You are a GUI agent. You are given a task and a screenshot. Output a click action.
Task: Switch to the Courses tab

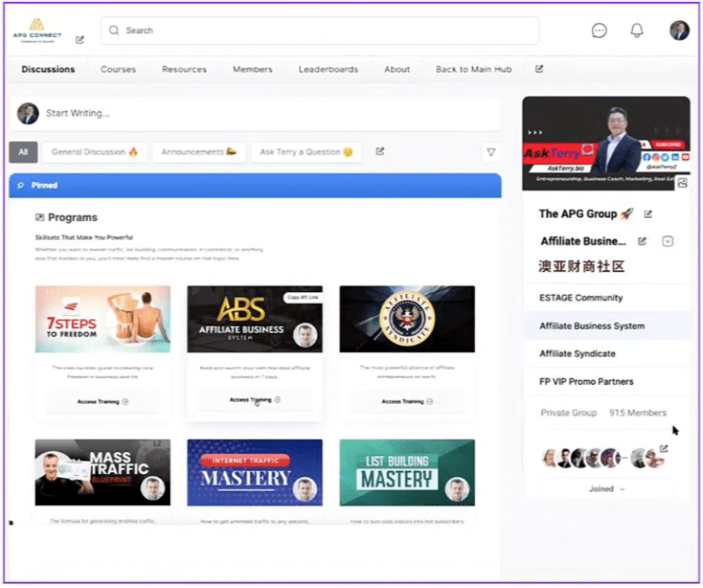point(118,69)
